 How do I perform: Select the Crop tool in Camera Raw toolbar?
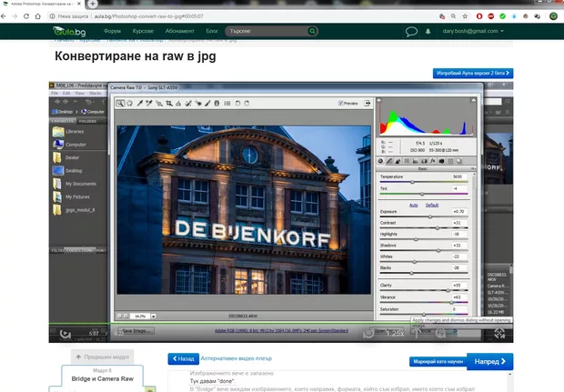(171, 104)
